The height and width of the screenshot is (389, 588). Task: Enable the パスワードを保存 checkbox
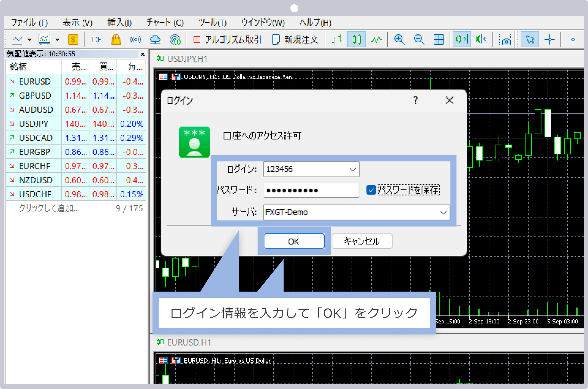point(371,190)
